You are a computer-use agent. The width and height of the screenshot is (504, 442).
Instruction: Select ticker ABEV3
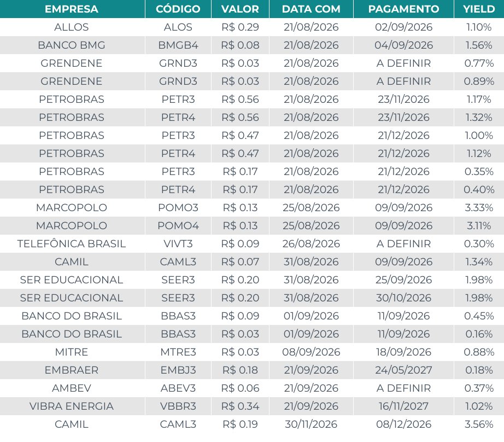(178, 388)
